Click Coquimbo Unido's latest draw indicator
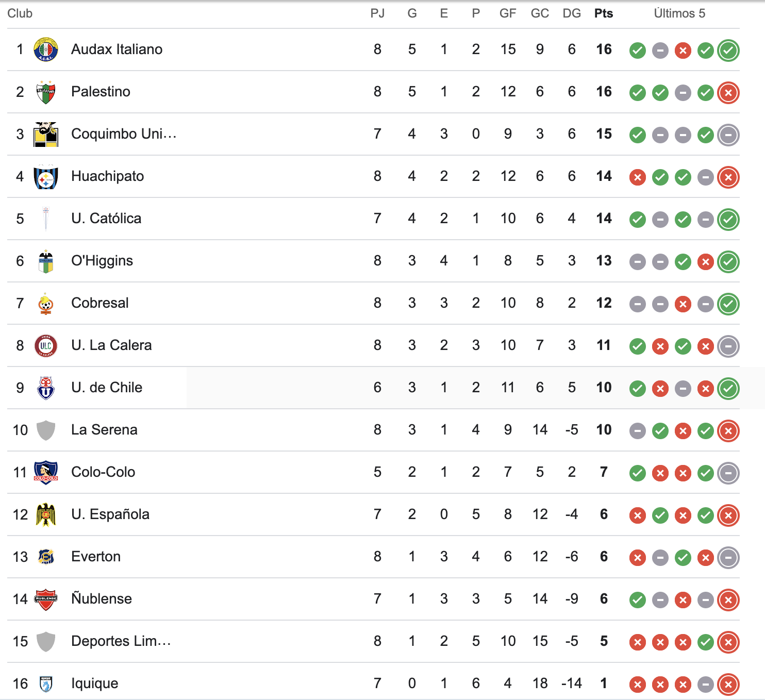 click(728, 135)
